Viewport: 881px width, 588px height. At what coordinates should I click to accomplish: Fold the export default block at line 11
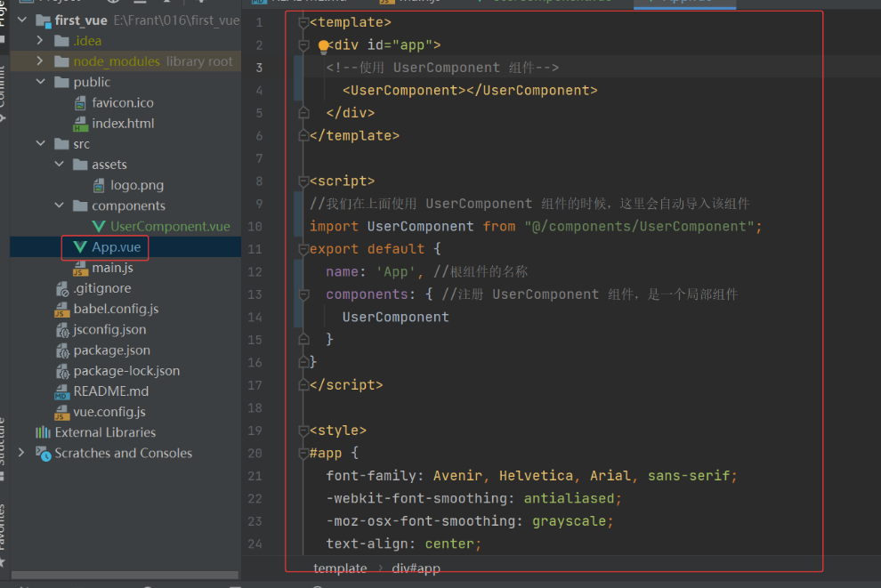(x=303, y=249)
